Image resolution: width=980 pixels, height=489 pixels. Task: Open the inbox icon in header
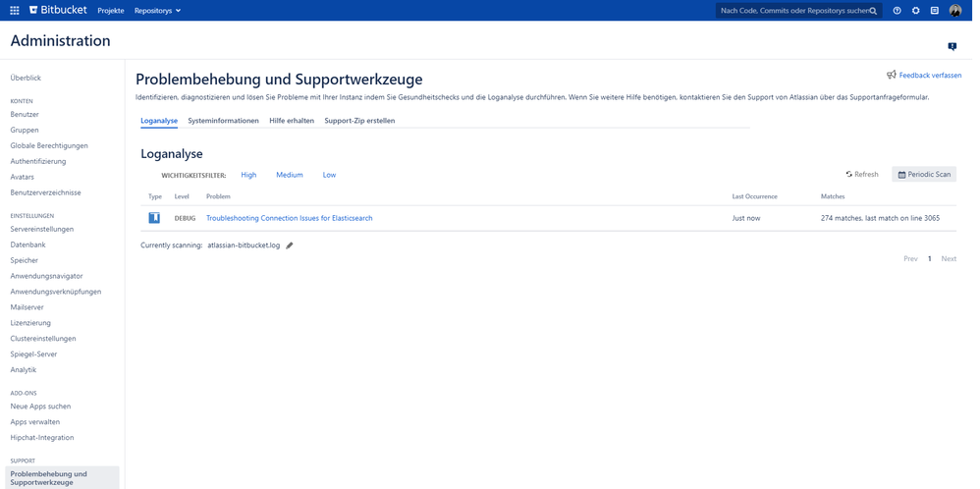[x=935, y=11]
